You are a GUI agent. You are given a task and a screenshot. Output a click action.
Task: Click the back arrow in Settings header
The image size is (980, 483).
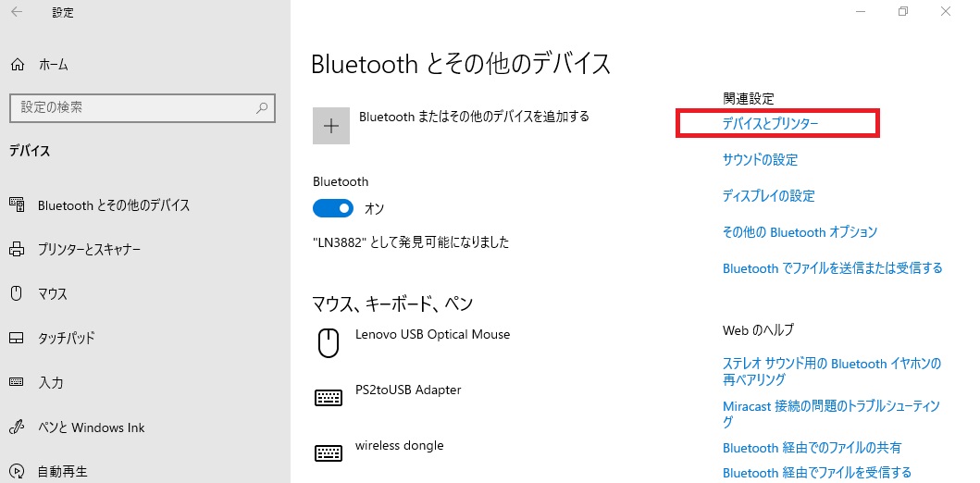click(x=17, y=12)
